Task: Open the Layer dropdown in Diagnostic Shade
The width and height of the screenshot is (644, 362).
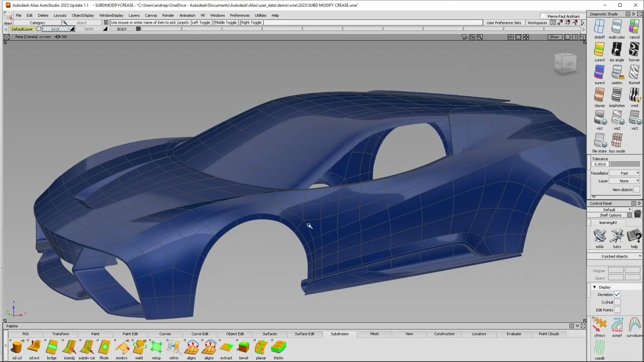Action: pos(624,181)
